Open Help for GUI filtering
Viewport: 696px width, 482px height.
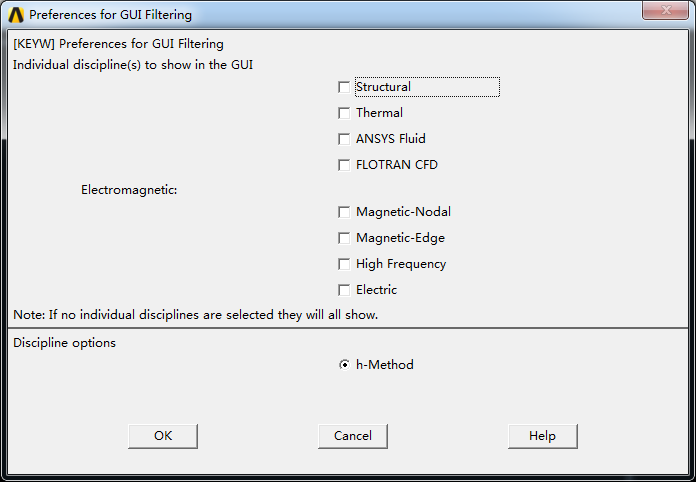(x=542, y=436)
